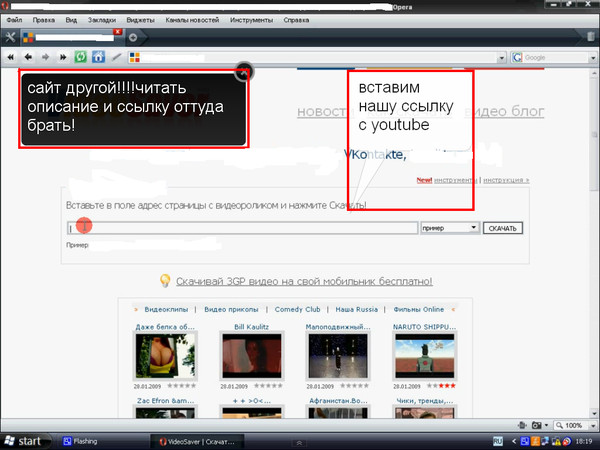Open the address bar dropdown arrow

coord(501,58)
